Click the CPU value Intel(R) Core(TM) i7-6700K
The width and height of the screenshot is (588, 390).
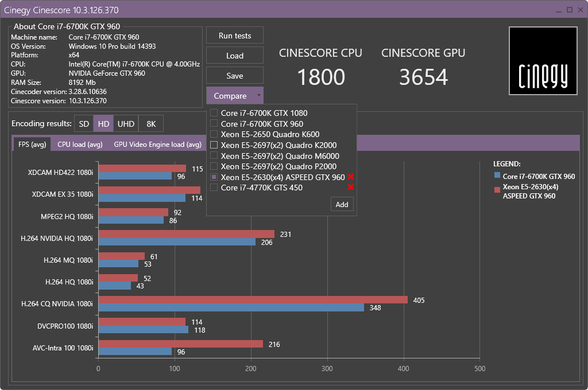(x=134, y=64)
